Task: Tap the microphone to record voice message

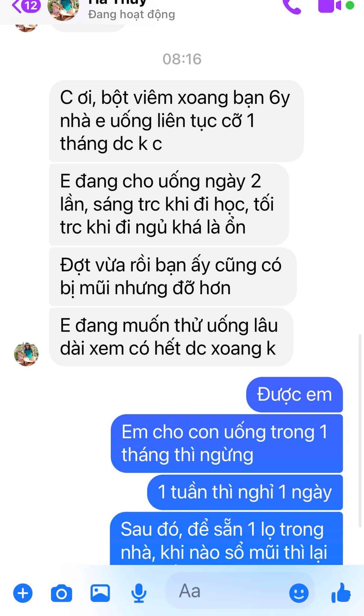Action: click(139, 593)
